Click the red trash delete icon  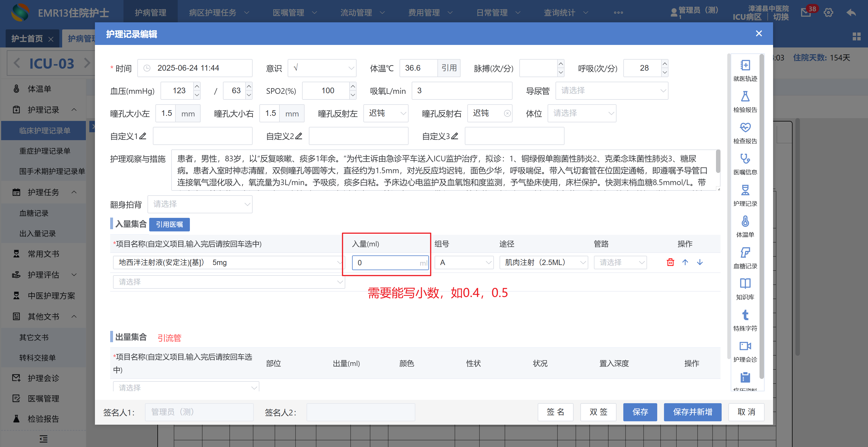click(670, 262)
